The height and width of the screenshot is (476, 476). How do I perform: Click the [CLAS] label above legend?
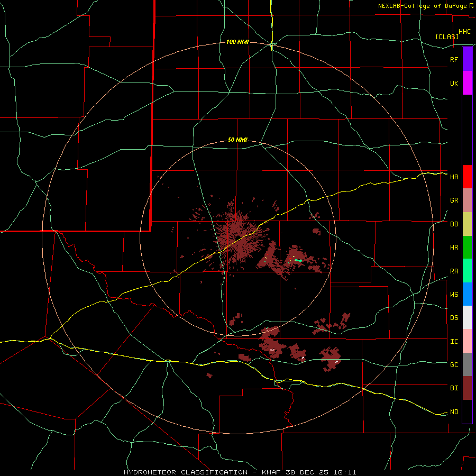coord(447,36)
